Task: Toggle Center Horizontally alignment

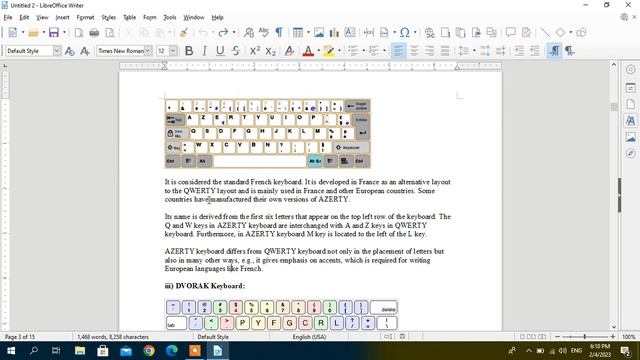Action: 414,51
